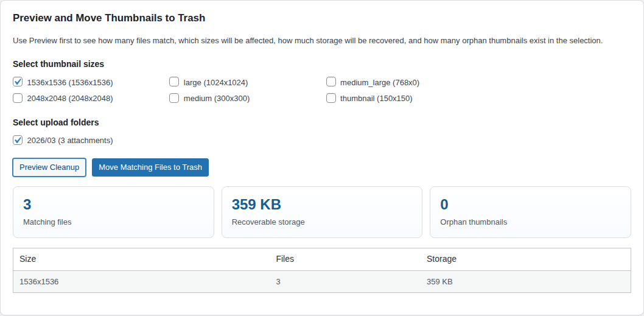
Task: Click the 'Select thumbnail sizes' heading
Action: (58, 64)
